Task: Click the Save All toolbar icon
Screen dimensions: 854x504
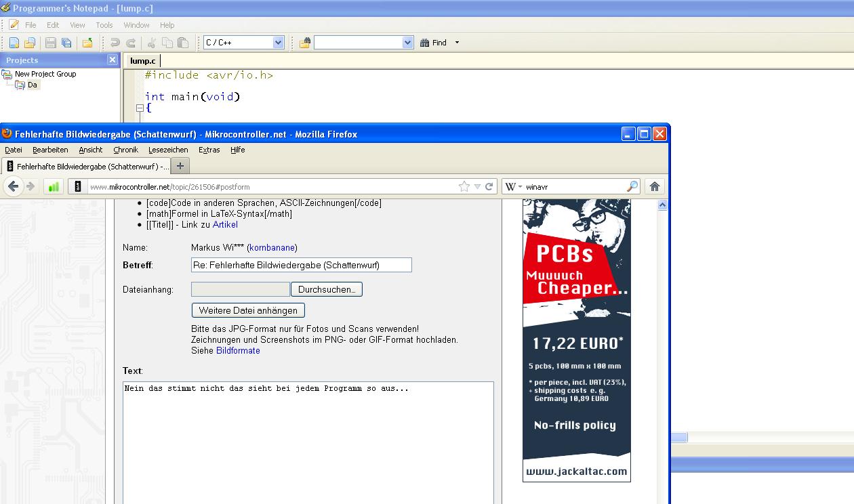Action: coord(66,43)
